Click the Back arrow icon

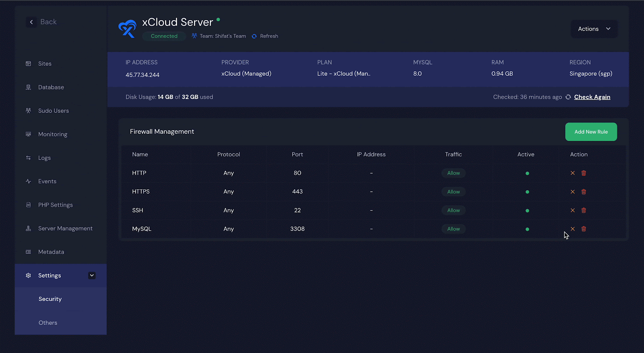31,22
